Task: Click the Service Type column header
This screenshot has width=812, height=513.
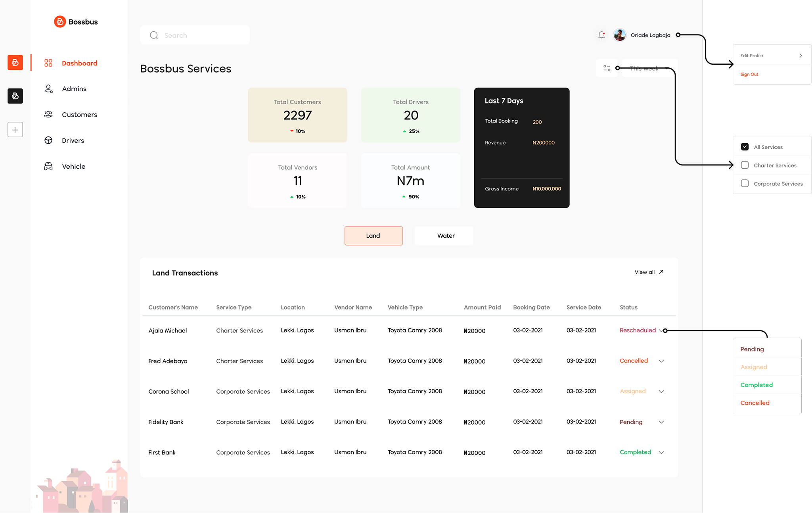Action: pyautogui.click(x=234, y=307)
